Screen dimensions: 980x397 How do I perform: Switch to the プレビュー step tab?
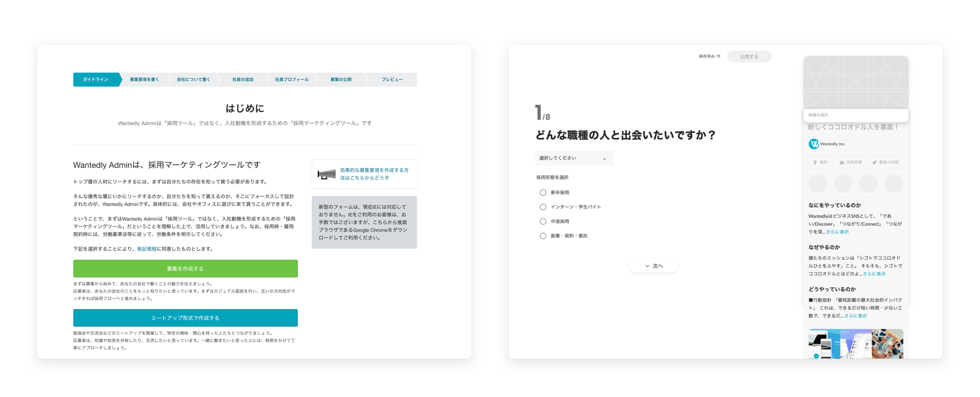point(392,80)
